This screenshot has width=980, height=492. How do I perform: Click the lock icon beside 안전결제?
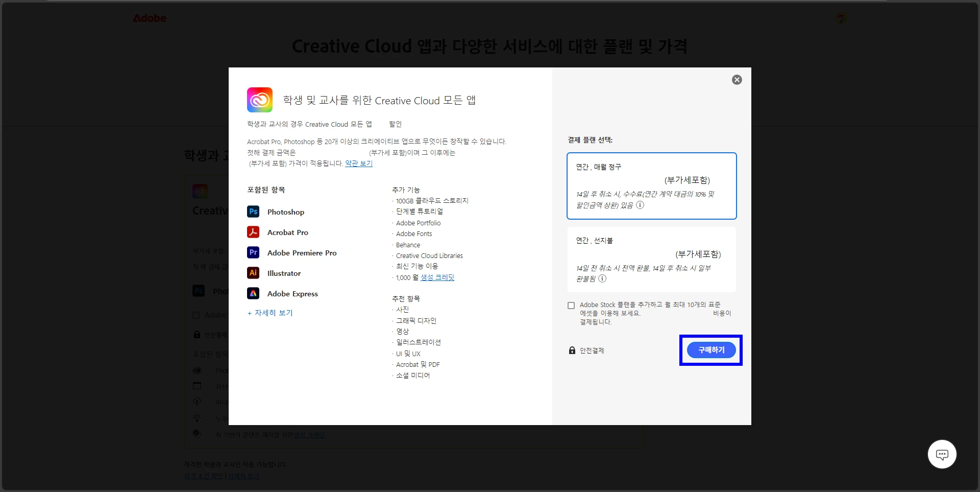click(572, 350)
